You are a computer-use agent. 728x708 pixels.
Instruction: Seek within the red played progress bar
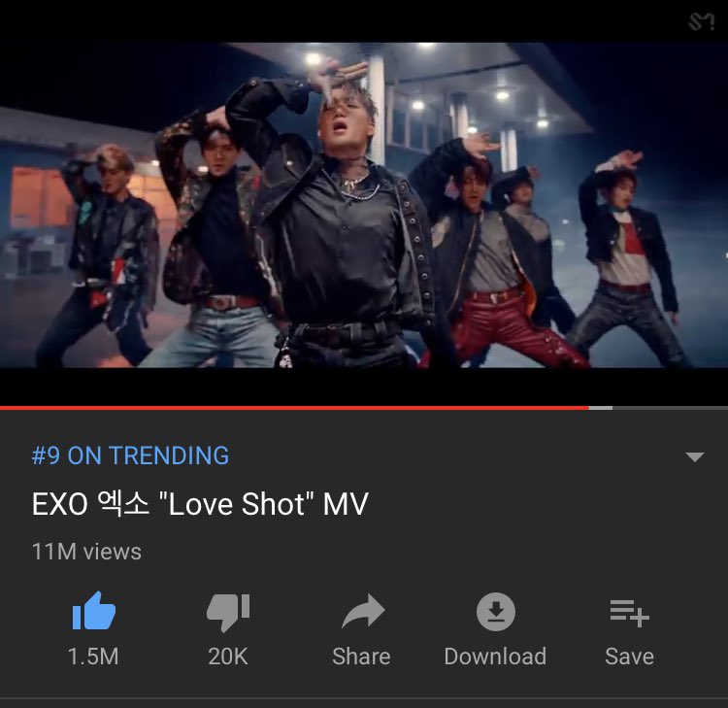click(294, 408)
